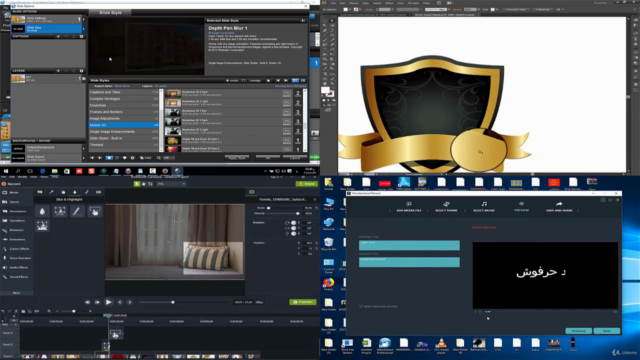Click Apply Style button in ProShow
640x360 pixels.
[x=237, y=158]
